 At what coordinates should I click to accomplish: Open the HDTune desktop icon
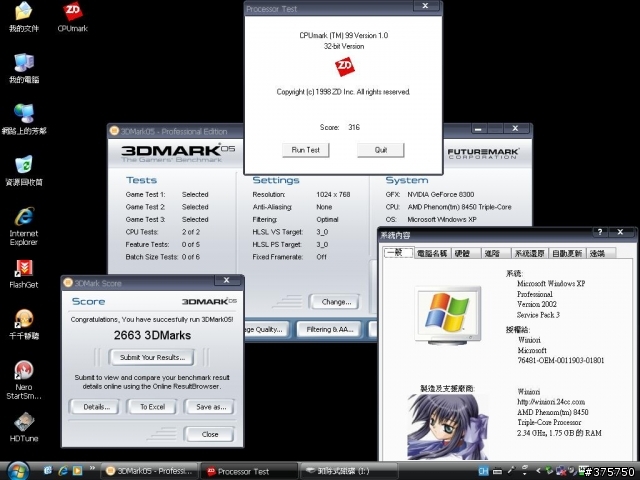[23, 423]
